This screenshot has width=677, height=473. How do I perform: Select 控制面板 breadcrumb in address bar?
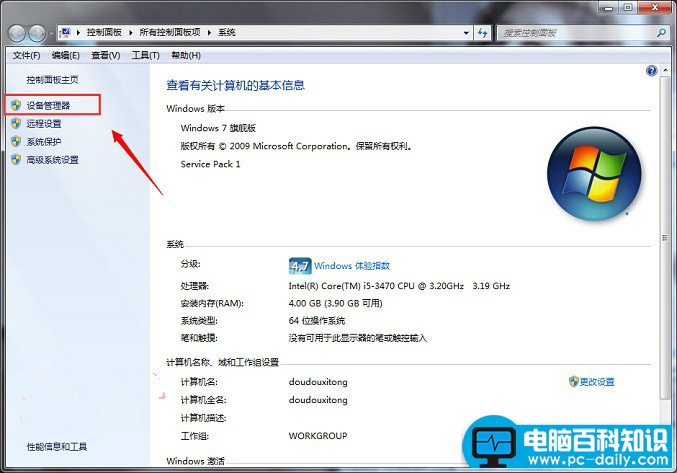[104, 32]
